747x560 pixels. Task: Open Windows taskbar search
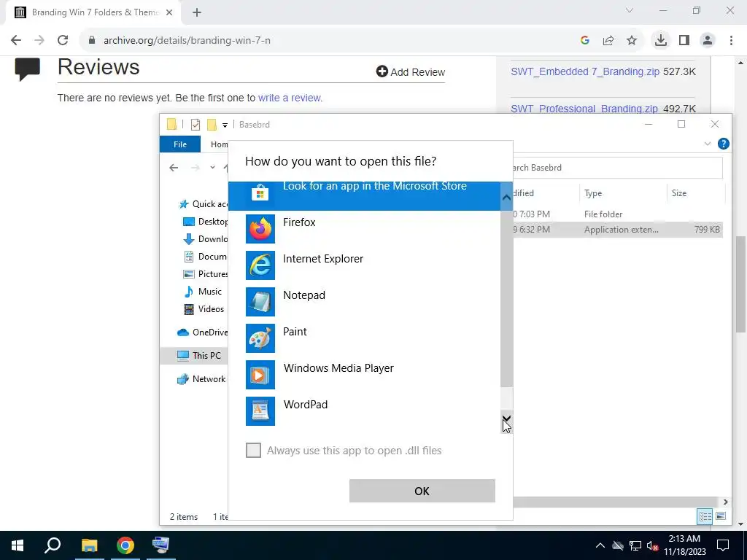[53, 545]
